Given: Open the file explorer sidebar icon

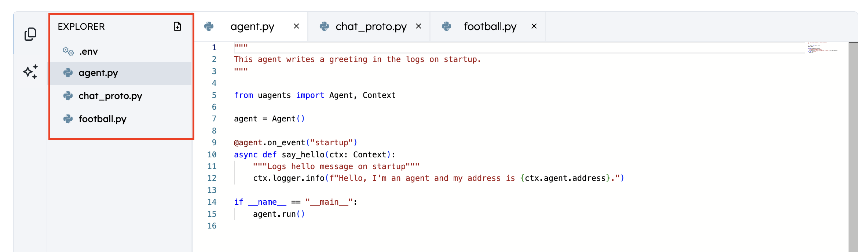Looking at the screenshot, I should click(x=30, y=34).
